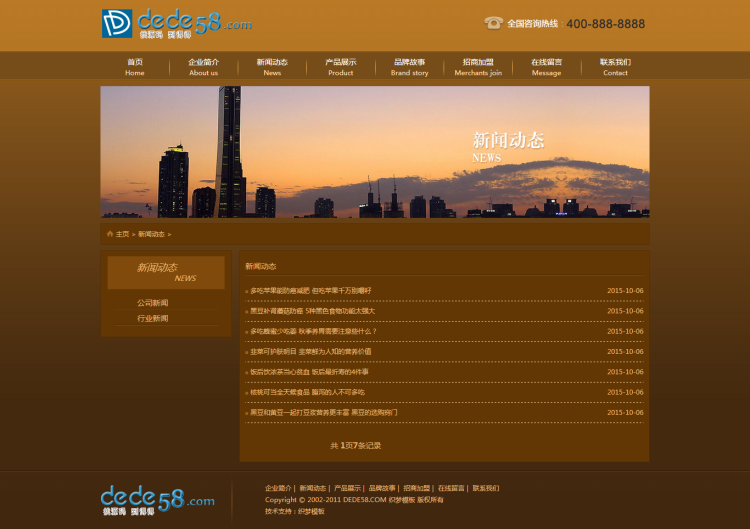Open the article starting with 黑豆和黄豆
This screenshot has height=529, width=750.
click(x=323, y=412)
